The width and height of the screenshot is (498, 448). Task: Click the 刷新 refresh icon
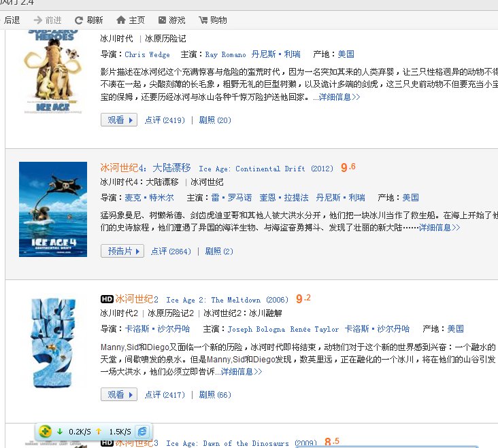79,20
